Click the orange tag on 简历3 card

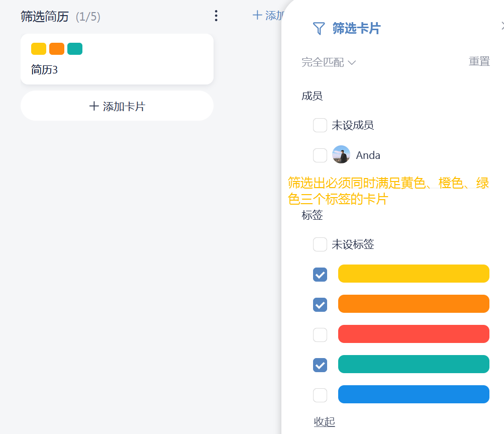57,49
